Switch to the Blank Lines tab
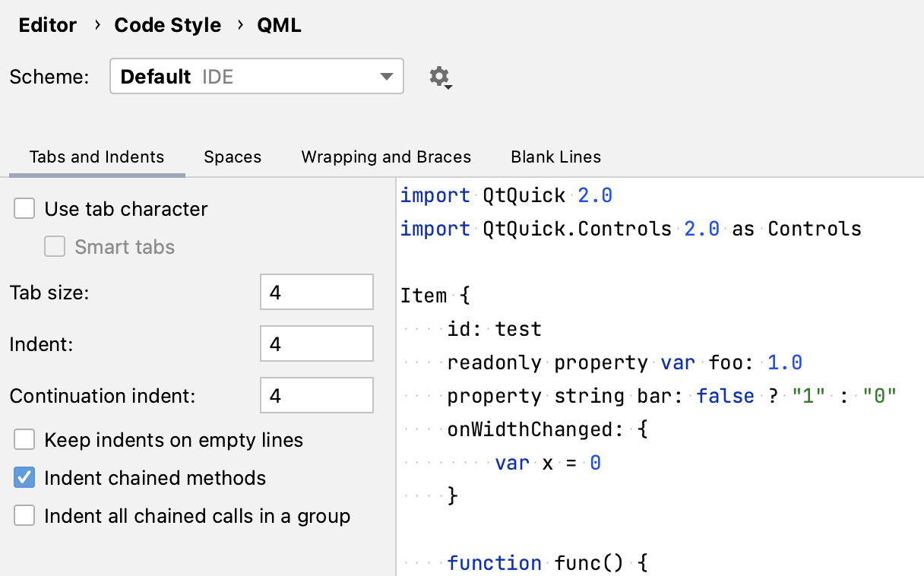Screen dimensions: 924x576 pyautogui.click(x=555, y=157)
